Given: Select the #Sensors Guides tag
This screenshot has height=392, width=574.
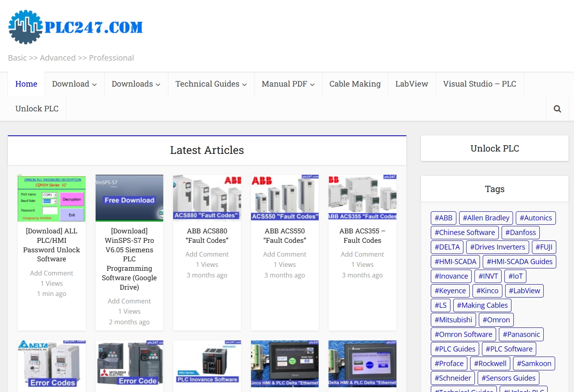Looking at the screenshot, I should click(508, 378).
